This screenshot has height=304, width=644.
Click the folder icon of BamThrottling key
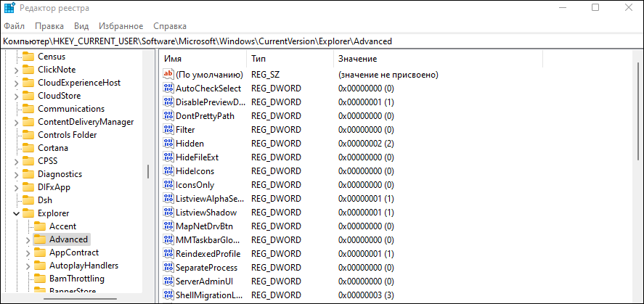(x=39, y=279)
